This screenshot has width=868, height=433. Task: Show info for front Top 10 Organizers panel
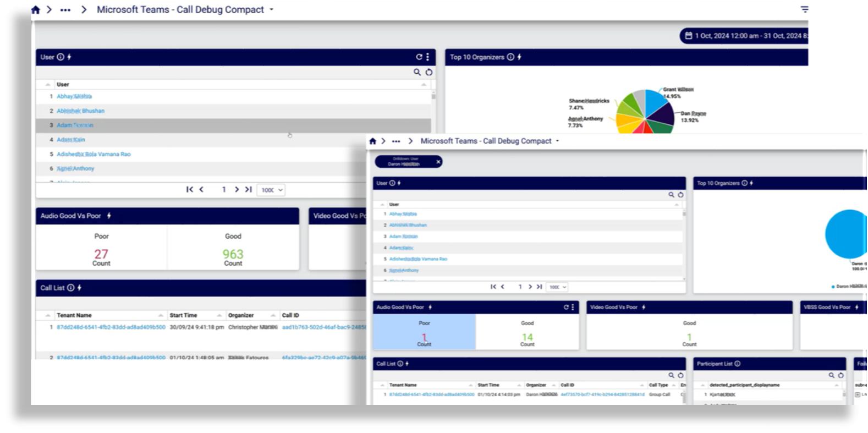pos(744,183)
